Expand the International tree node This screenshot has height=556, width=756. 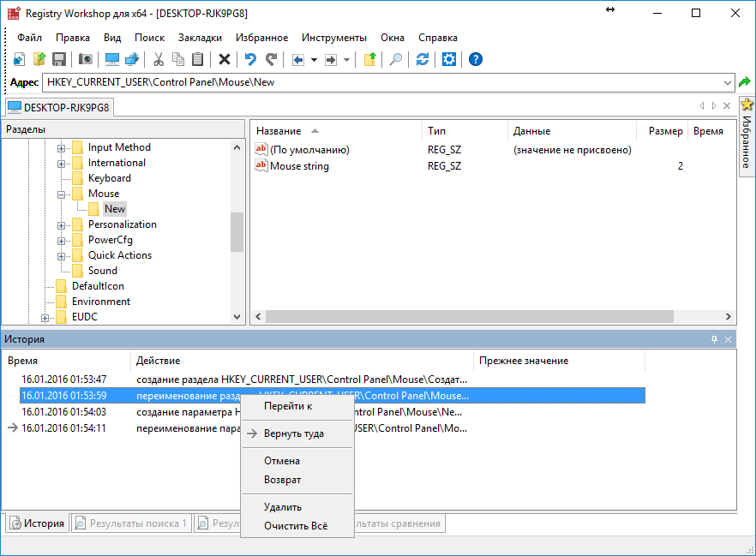click(x=61, y=164)
